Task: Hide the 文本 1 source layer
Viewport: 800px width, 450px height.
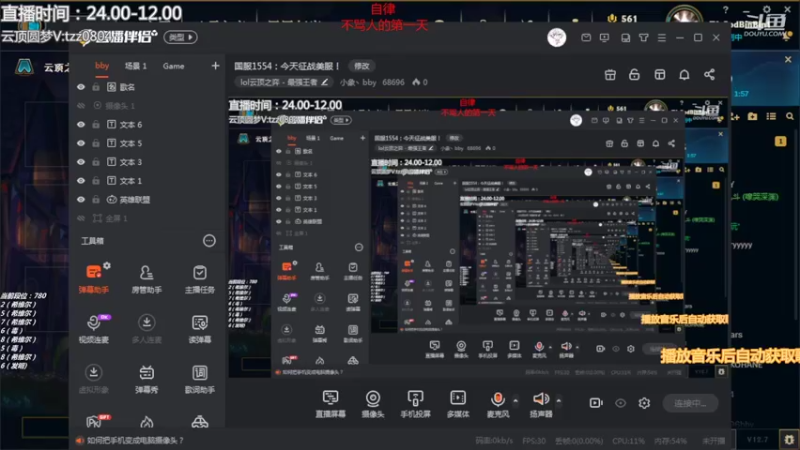Action: tap(81, 181)
